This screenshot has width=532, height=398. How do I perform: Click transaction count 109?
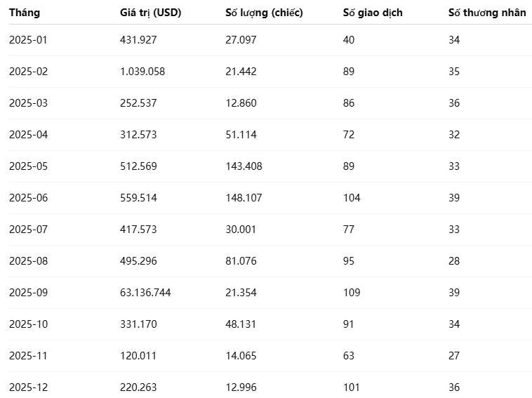pyautogui.click(x=352, y=293)
